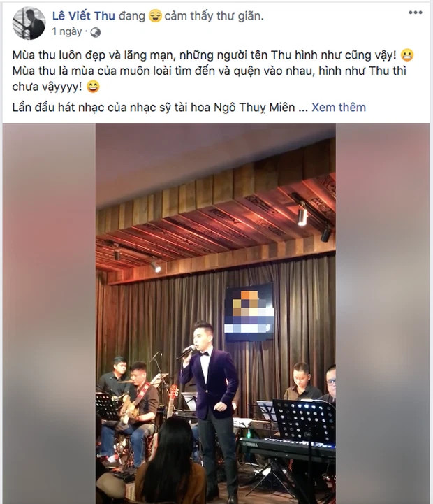Open the Lê Viết Thu profile name link
Viewport: 433px width, 504px height.
tap(84, 16)
